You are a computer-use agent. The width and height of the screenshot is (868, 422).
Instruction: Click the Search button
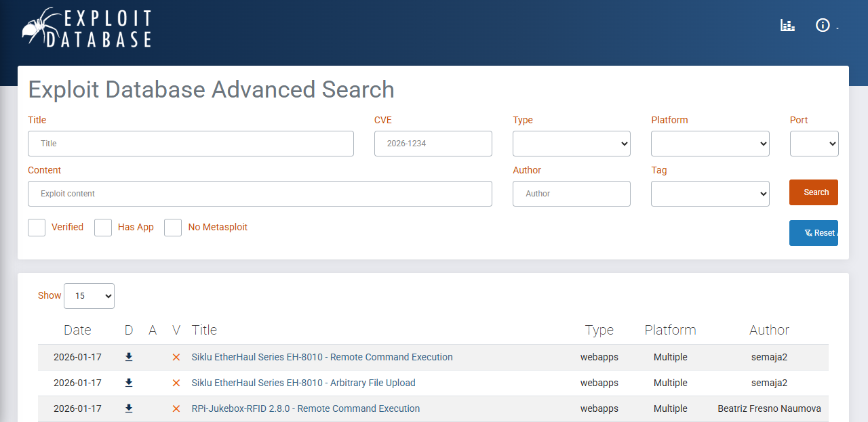pyautogui.click(x=813, y=192)
